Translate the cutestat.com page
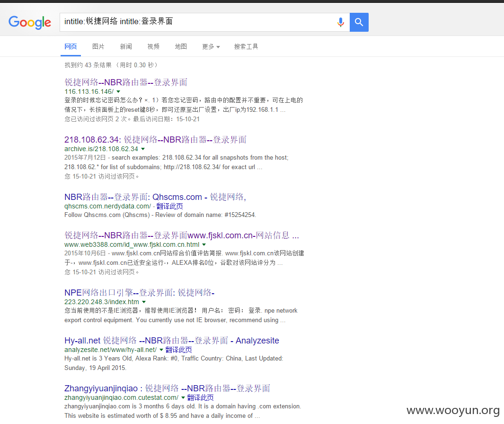 (x=200, y=397)
